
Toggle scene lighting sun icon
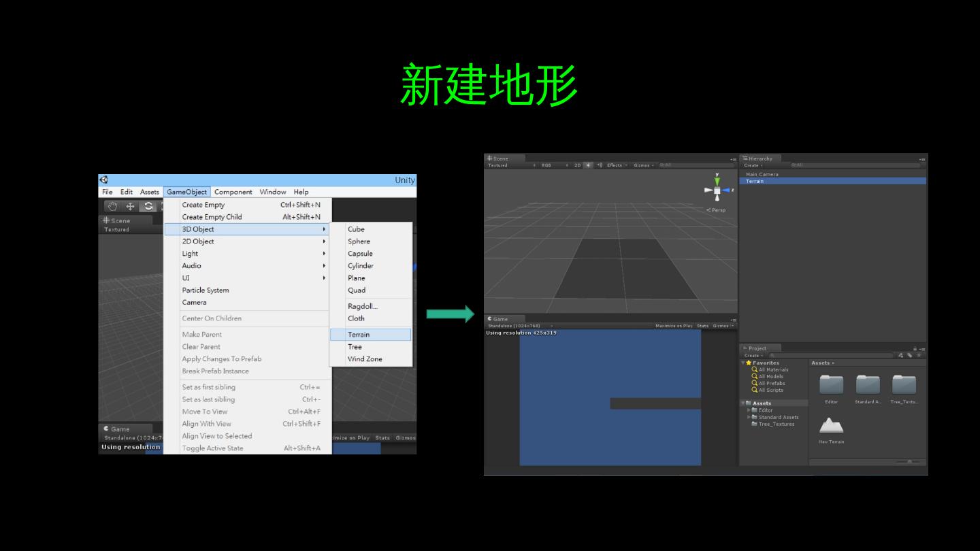point(589,165)
